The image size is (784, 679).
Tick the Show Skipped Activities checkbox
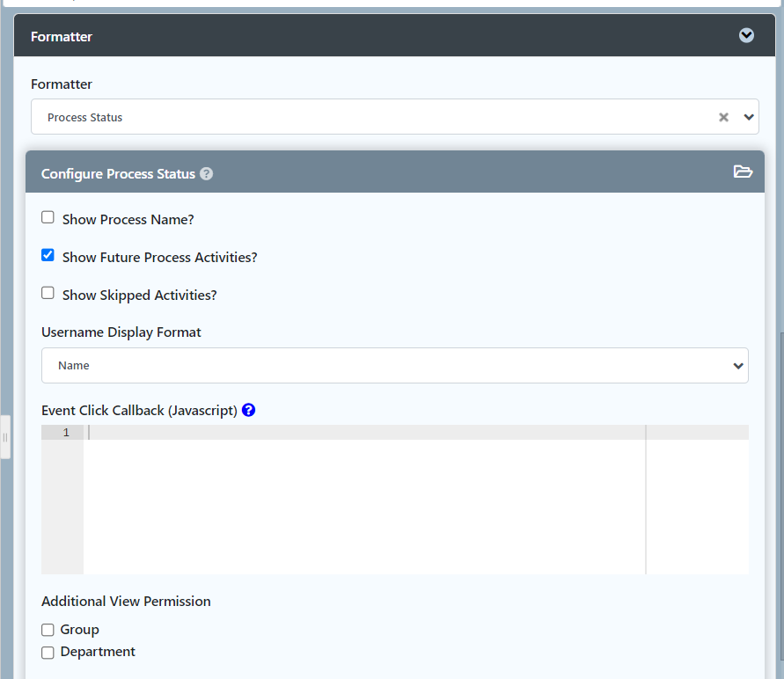[48, 294]
